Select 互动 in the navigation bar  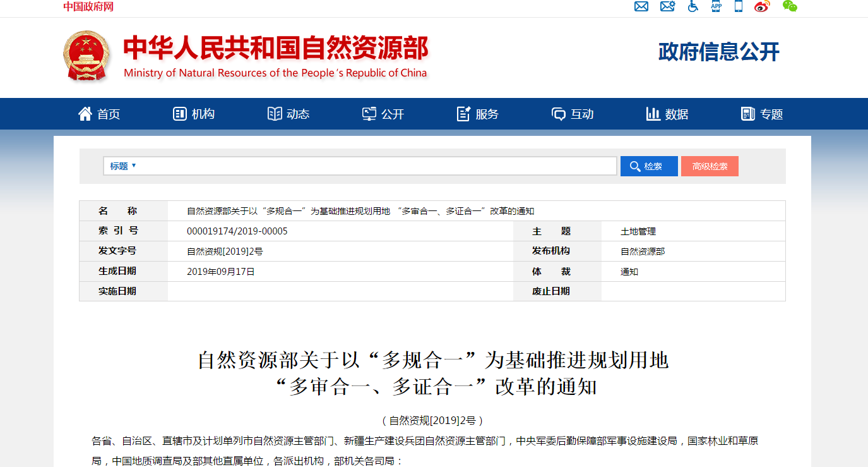(x=573, y=114)
